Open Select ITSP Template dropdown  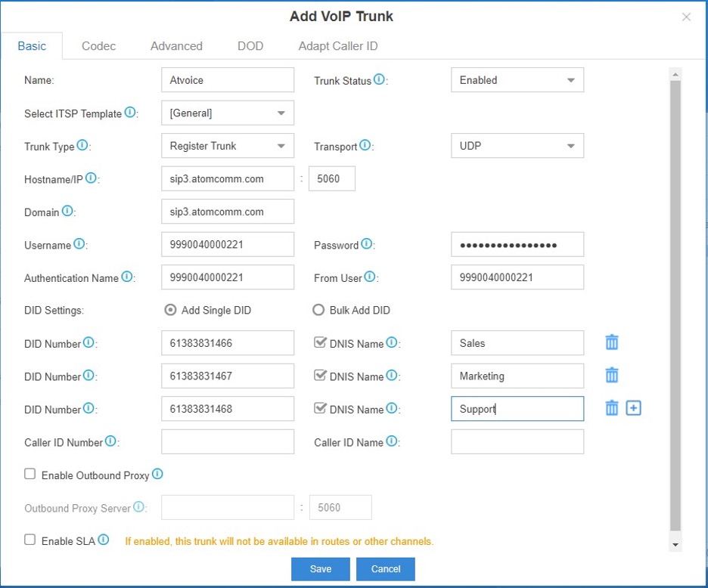click(228, 113)
